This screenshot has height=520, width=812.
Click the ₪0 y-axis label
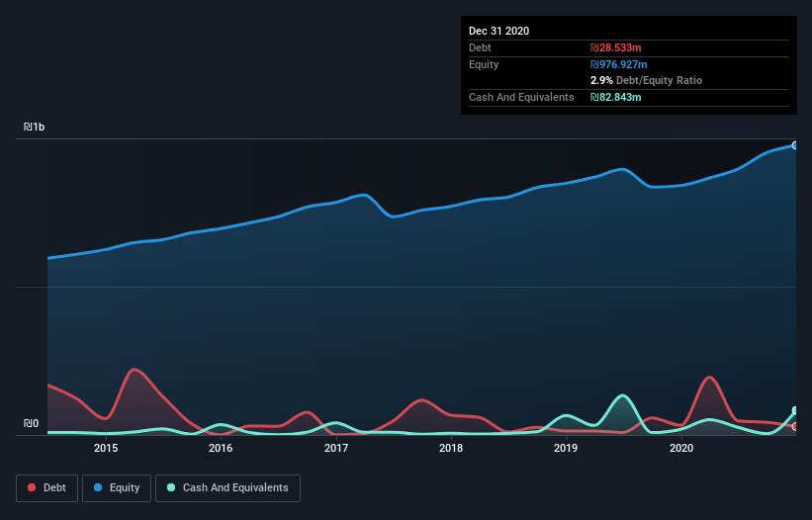pyautogui.click(x=31, y=423)
